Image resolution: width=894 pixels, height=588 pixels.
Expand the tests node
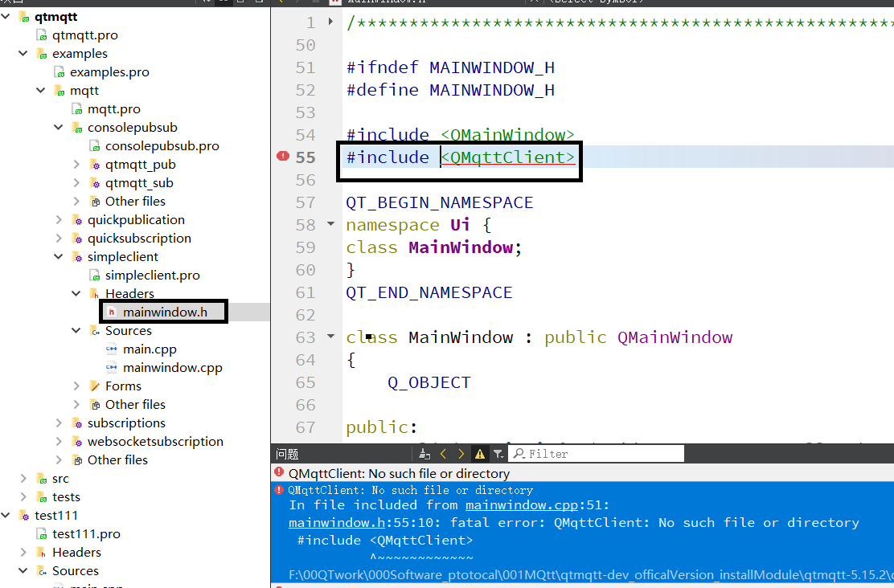22,496
